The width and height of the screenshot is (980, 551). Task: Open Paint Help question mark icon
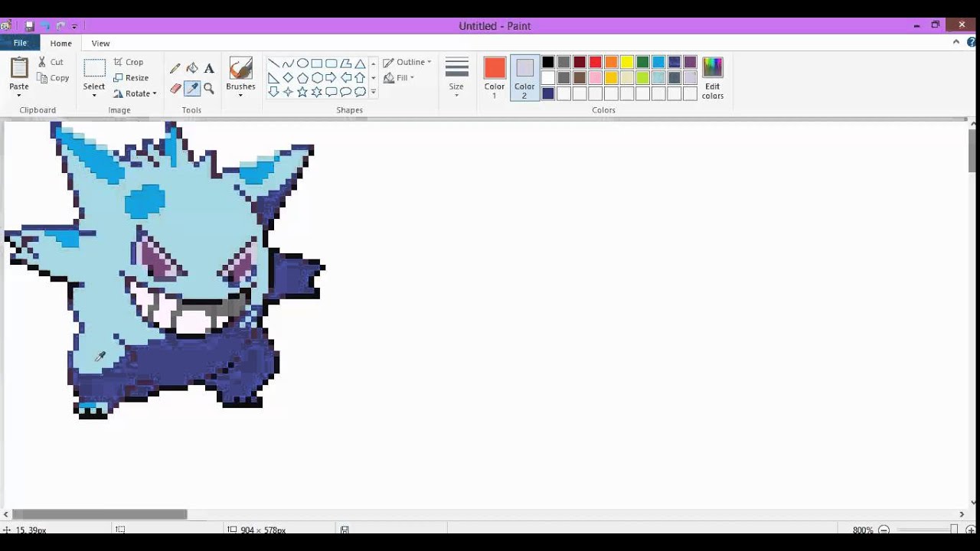(x=971, y=43)
